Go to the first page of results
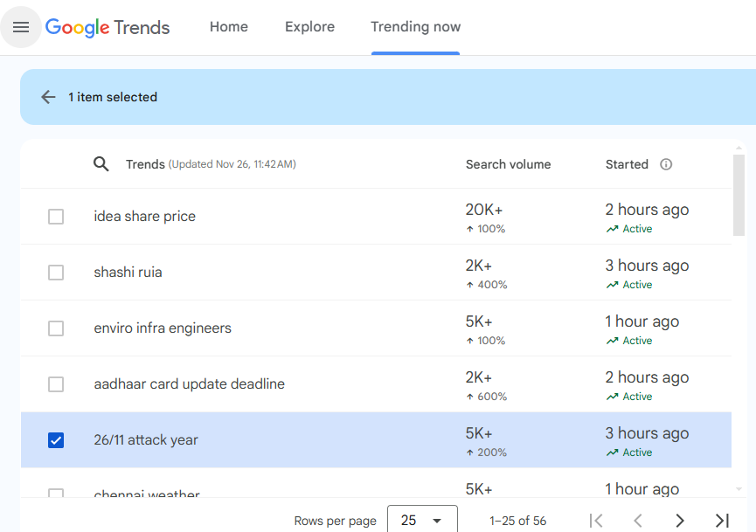Screen dimensions: 756x532 [596, 521]
